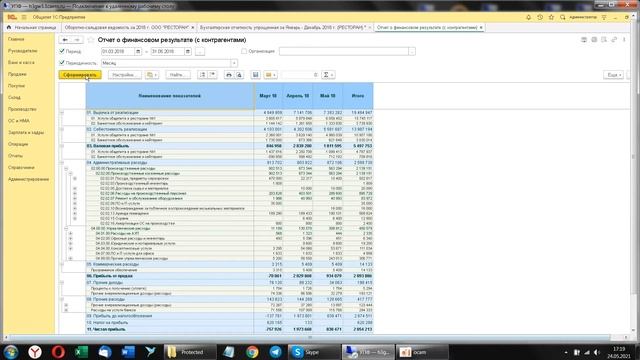Open the Еще menu button
The height and width of the screenshot is (360, 640).
(x=613, y=75)
